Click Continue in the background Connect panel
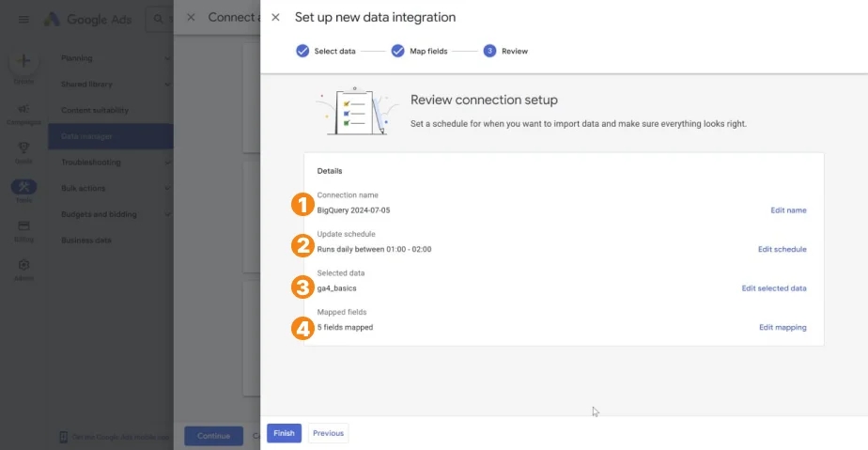868x450 pixels. (x=213, y=436)
